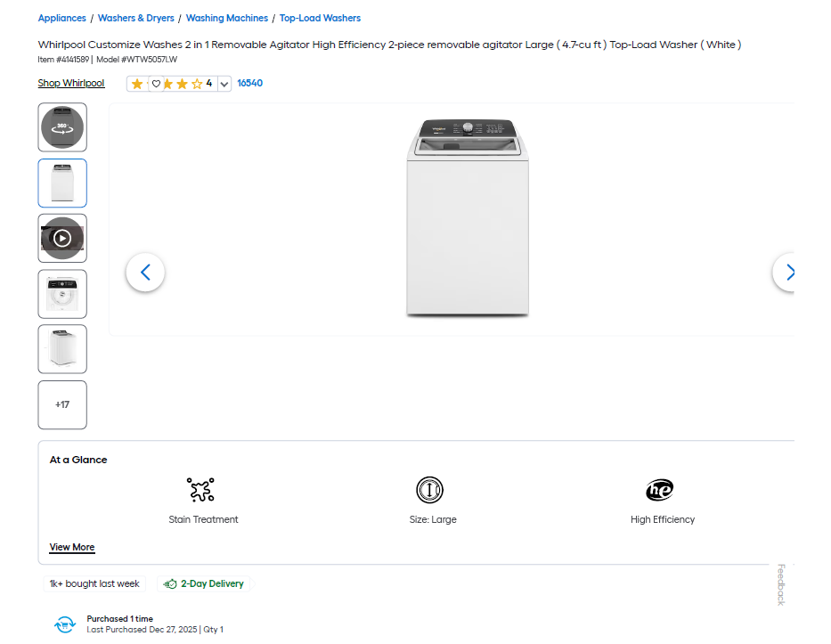Select the front-view washer thumbnail
This screenshot has width=831, height=644.
(x=62, y=183)
